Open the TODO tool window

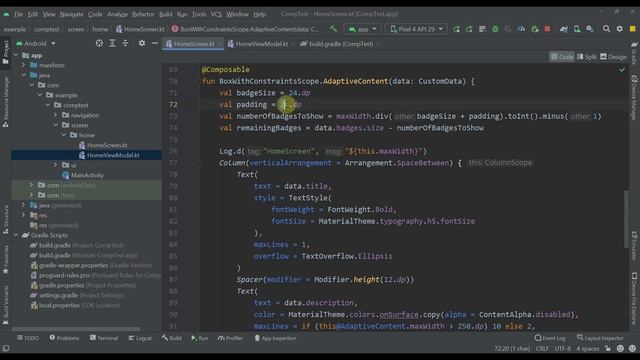28,338
